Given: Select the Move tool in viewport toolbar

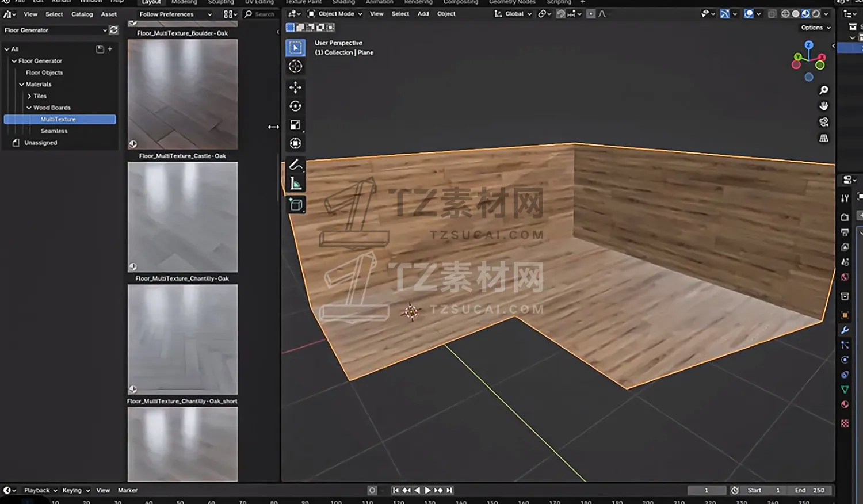Looking at the screenshot, I should (x=295, y=87).
